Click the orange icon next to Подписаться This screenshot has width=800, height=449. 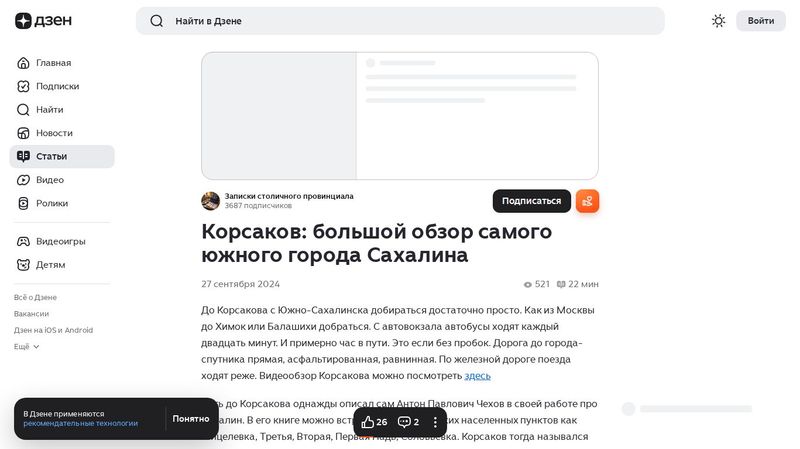pyautogui.click(x=587, y=201)
